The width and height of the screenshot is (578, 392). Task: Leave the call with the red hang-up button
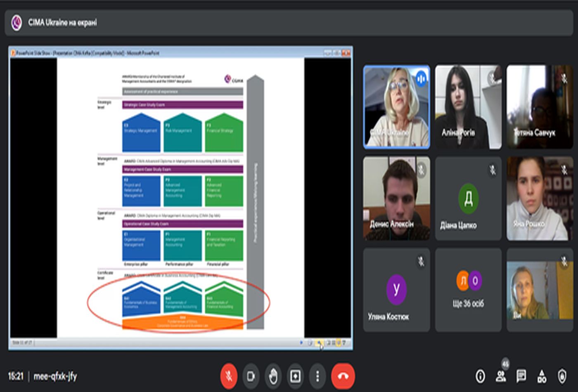[x=343, y=376]
